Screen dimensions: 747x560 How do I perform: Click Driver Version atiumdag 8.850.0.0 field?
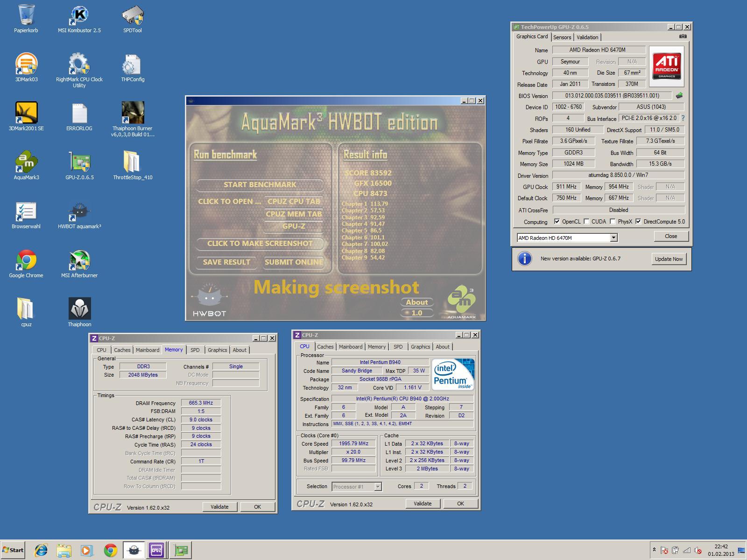(x=618, y=175)
